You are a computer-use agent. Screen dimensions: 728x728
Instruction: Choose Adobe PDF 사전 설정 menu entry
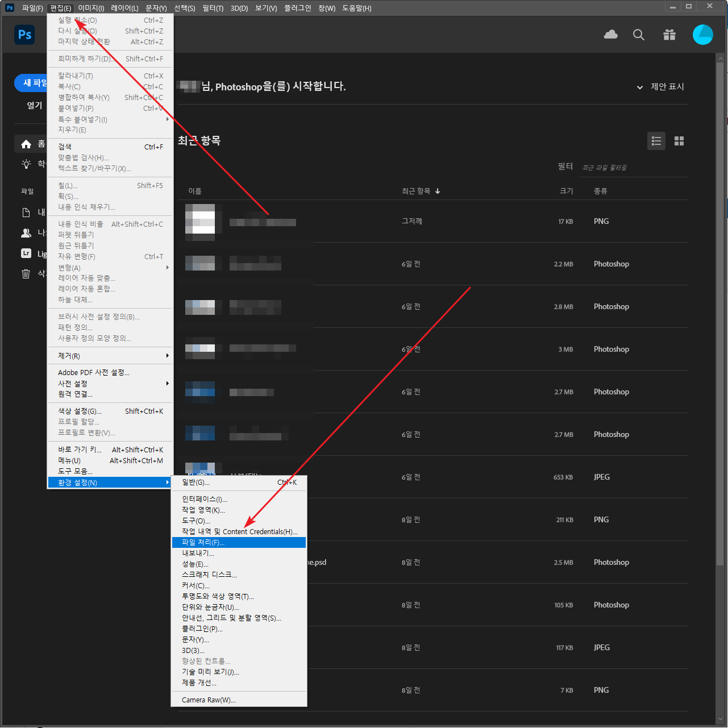pos(110,373)
